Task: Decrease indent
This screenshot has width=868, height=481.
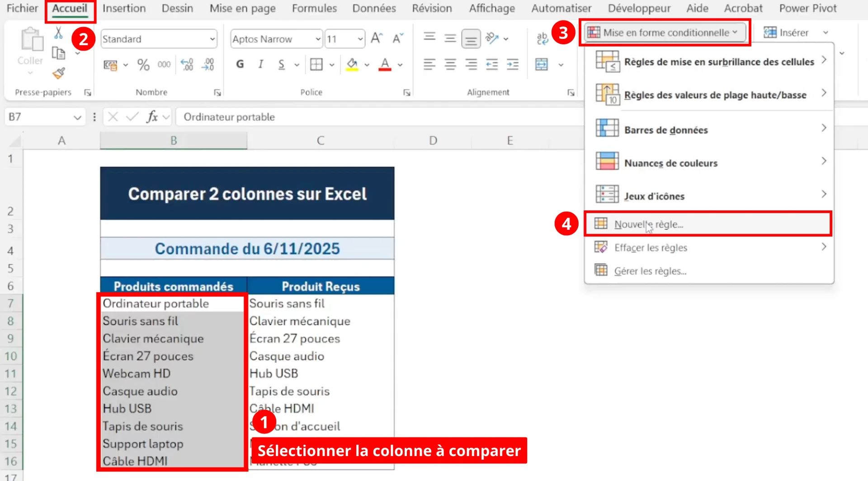Action: tap(492, 65)
